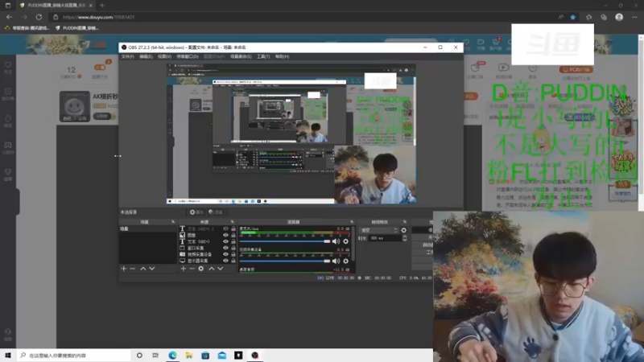Undock the scenes panel via header icon
The image size is (644, 362).
(173, 222)
